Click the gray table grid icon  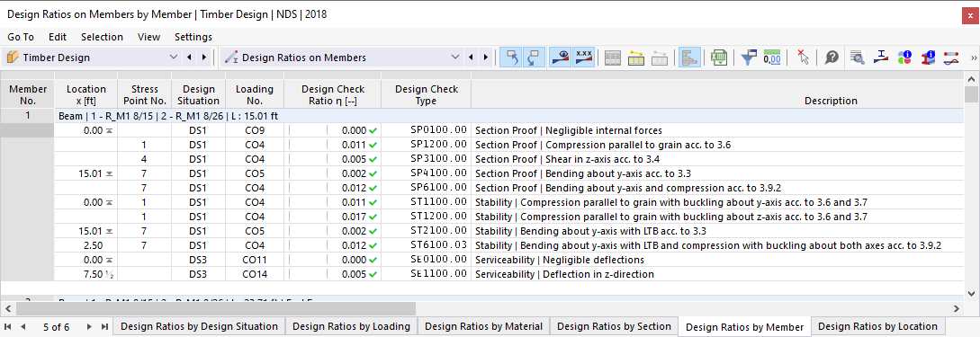pos(613,58)
